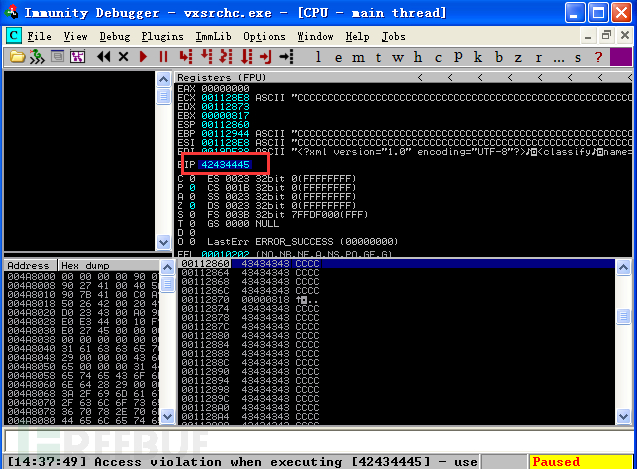637x469 pixels.
Task: Run the program with the red play icon
Action: pyautogui.click(x=143, y=56)
